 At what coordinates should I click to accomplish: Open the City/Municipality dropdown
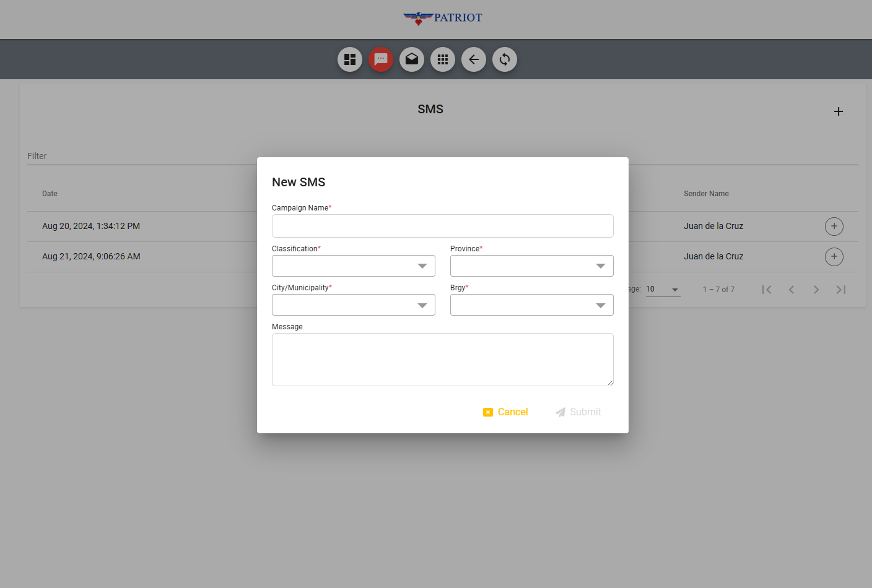pyautogui.click(x=354, y=305)
